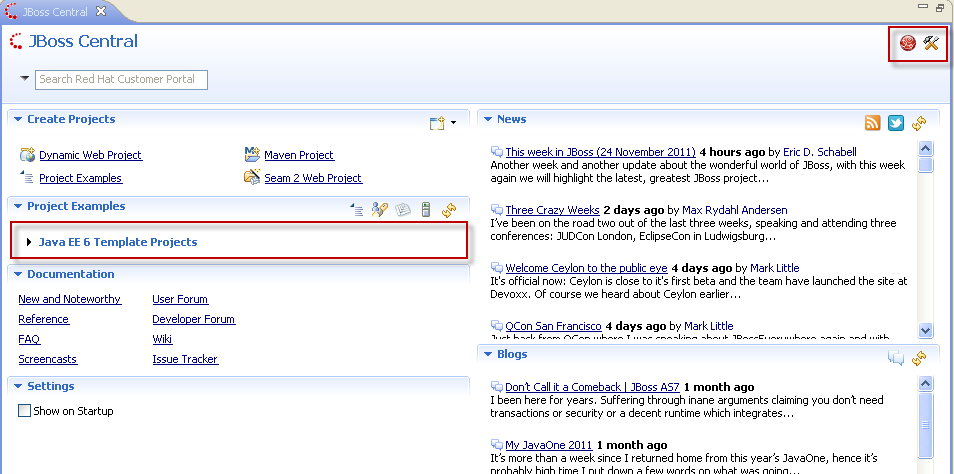The height and width of the screenshot is (474, 954).
Task: Minimize the editor view
Action: [923, 6]
